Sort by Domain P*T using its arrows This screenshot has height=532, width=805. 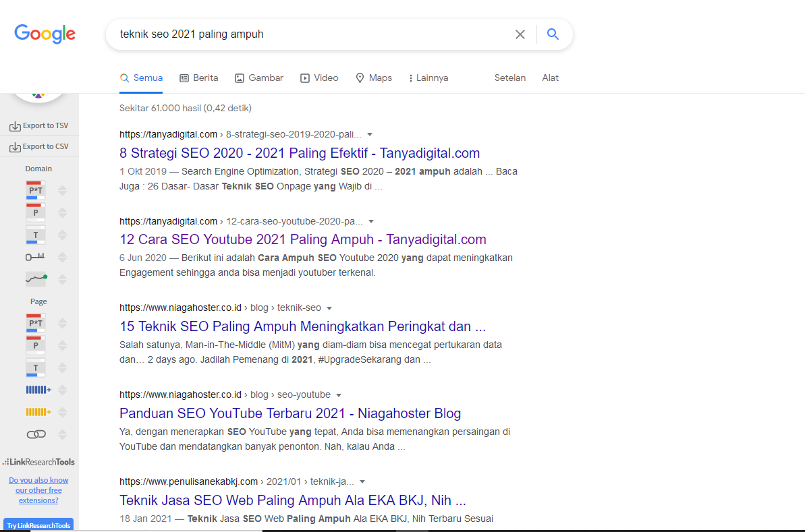63,190
